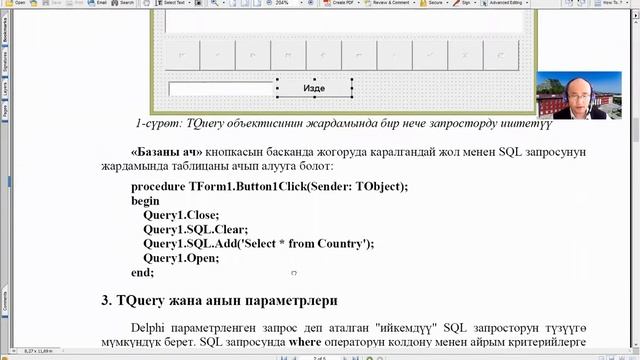Screen dimensions: 640x360
Task: Click the page size indicator in the status bar
Action: 38,351
